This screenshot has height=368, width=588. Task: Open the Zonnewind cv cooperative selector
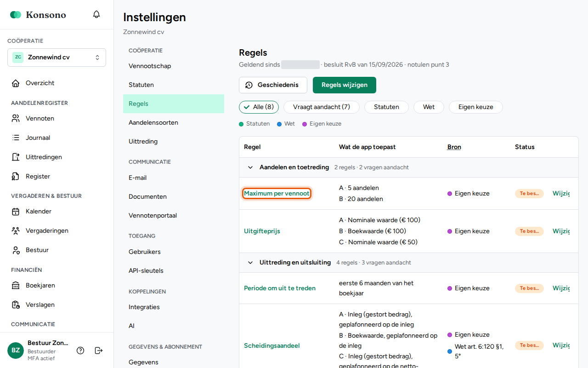(57, 57)
